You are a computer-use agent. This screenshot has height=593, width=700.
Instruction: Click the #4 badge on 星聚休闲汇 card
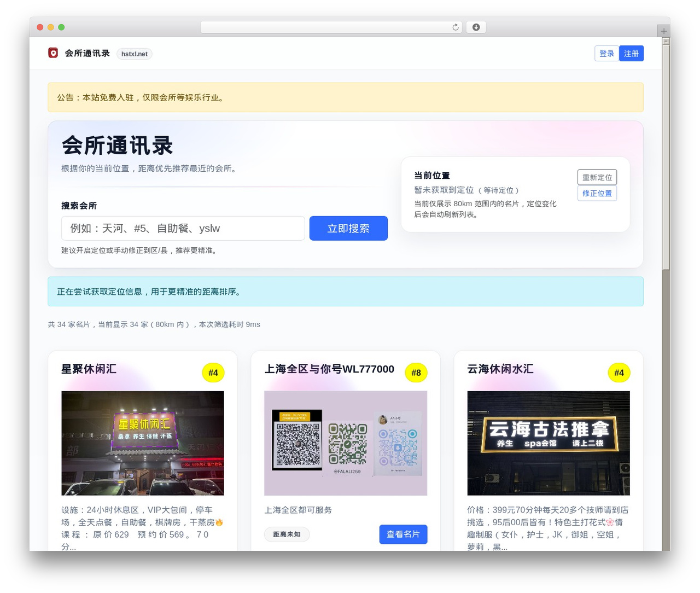pos(213,373)
